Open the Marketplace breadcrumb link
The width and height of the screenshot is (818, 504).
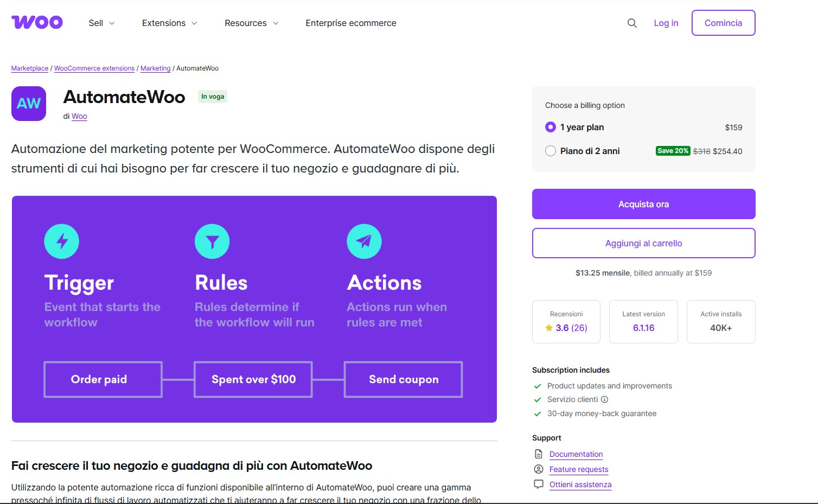pyautogui.click(x=30, y=68)
